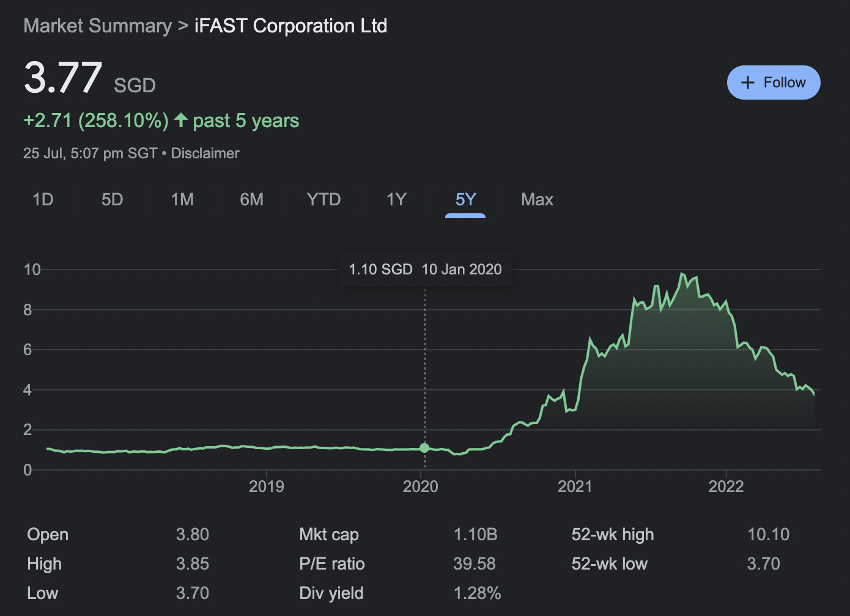Switch to the 5D time range tab
The image size is (850, 616).
pyautogui.click(x=113, y=200)
